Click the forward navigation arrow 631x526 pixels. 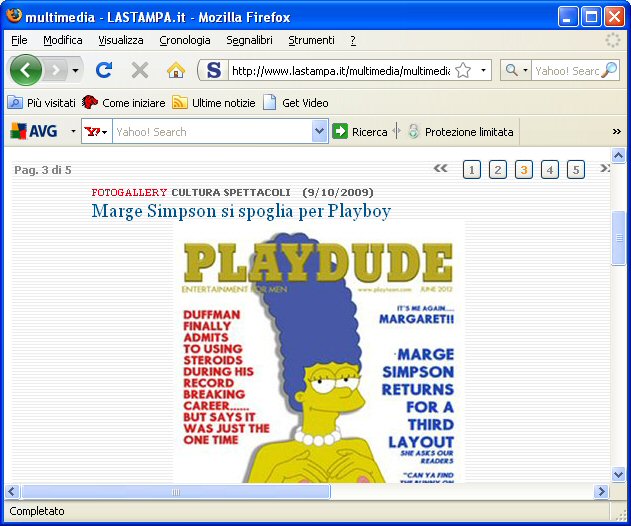[x=56, y=71]
